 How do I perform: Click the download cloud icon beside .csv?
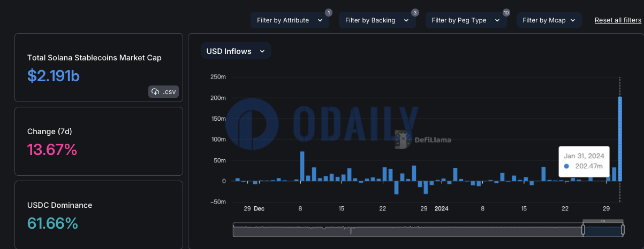tap(155, 91)
